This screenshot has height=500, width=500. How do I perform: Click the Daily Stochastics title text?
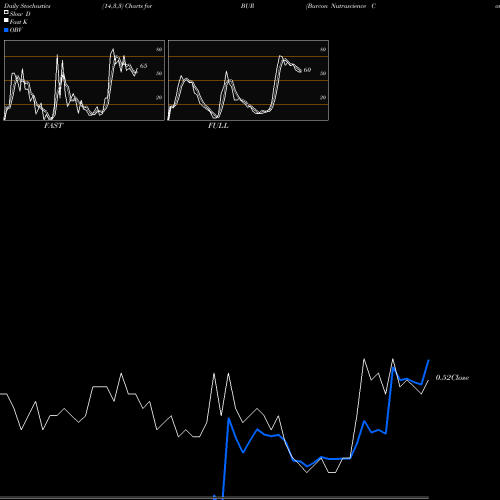27,6
